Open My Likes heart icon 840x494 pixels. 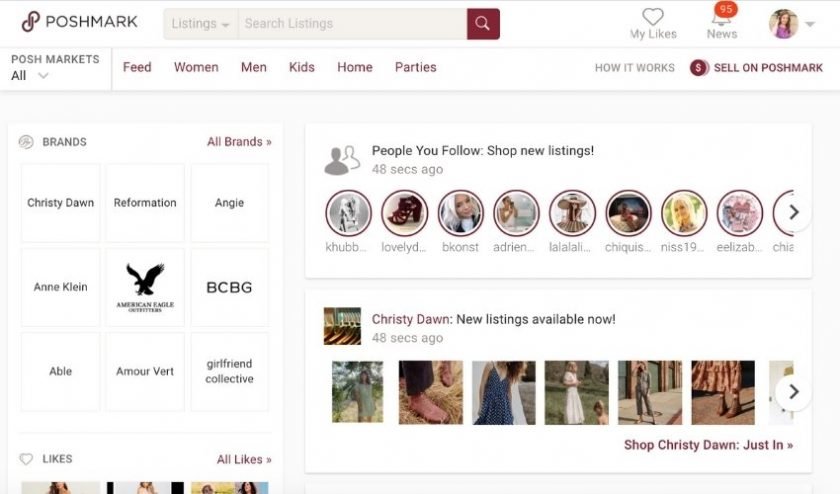pos(653,17)
